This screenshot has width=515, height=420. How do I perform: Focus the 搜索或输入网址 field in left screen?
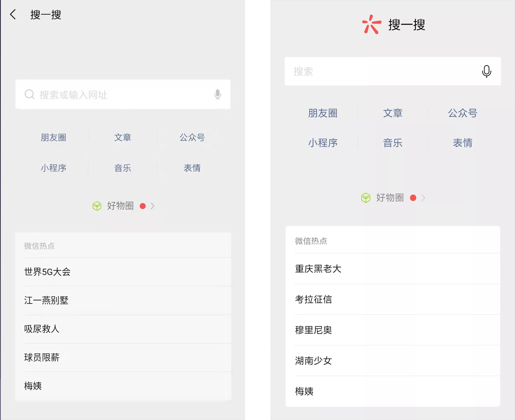point(123,94)
